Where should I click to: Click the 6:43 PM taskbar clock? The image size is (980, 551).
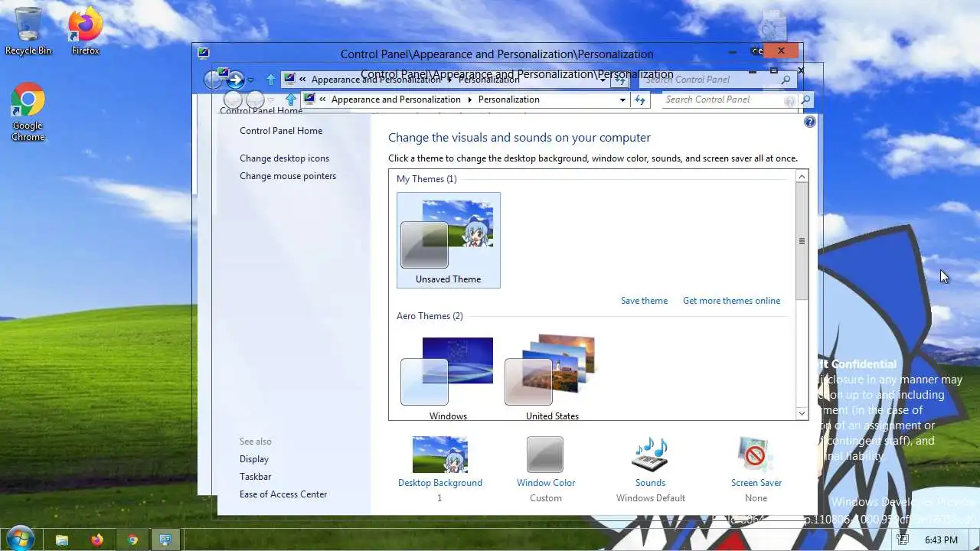pos(942,540)
